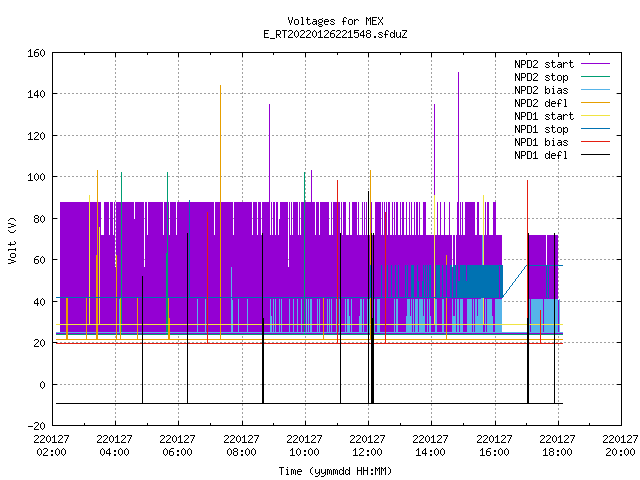Click the X-axis tick label 220127 10:00
This screenshot has width=640, height=480.
(x=304, y=446)
